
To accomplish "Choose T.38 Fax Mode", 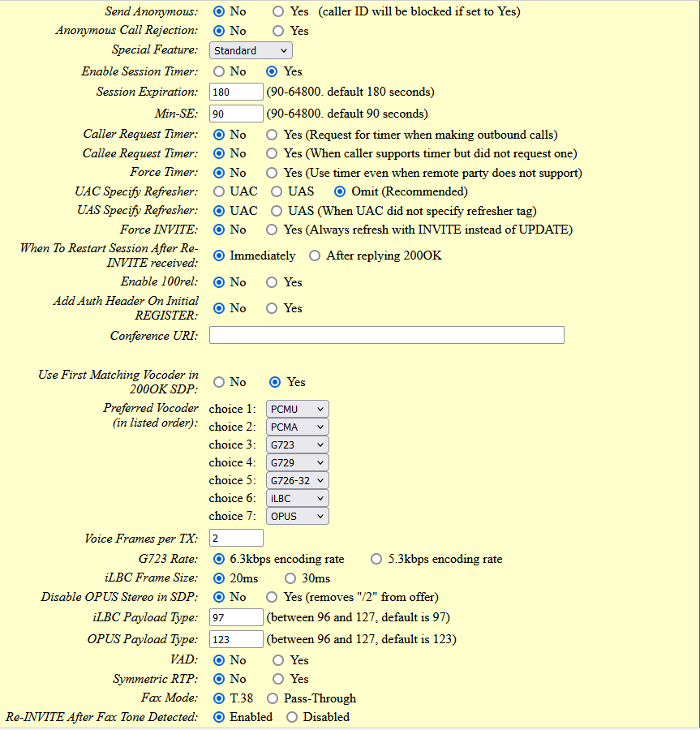I will coord(219,698).
